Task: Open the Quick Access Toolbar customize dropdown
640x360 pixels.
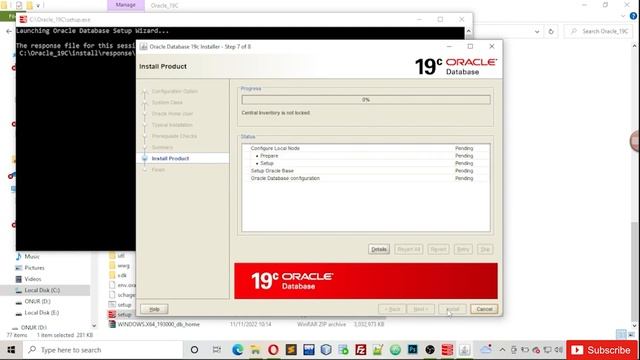Action: point(38,5)
